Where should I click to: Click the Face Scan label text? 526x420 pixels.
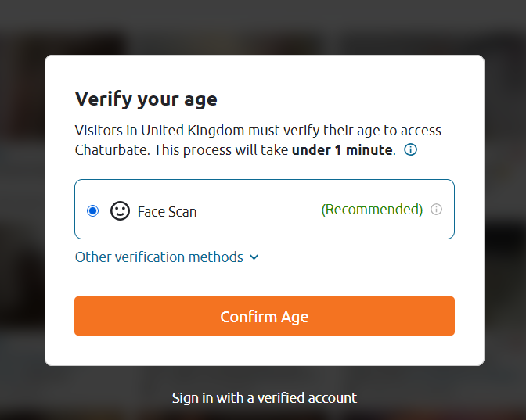(167, 211)
